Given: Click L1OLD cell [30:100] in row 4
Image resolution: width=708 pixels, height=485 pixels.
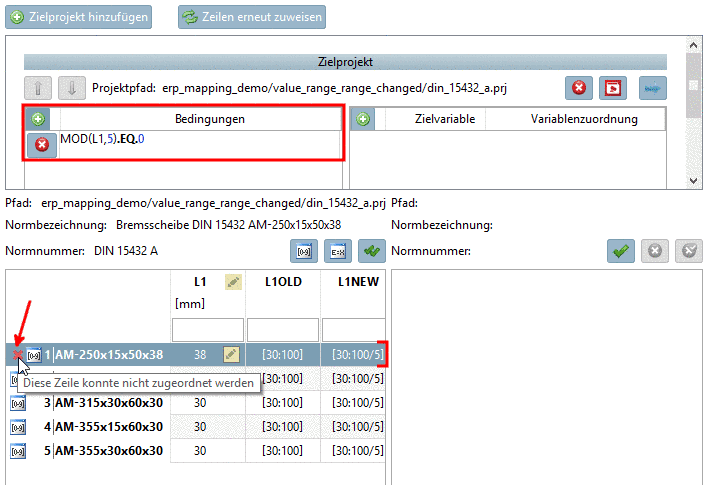Looking at the screenshot, I should (x=283, y=427).
